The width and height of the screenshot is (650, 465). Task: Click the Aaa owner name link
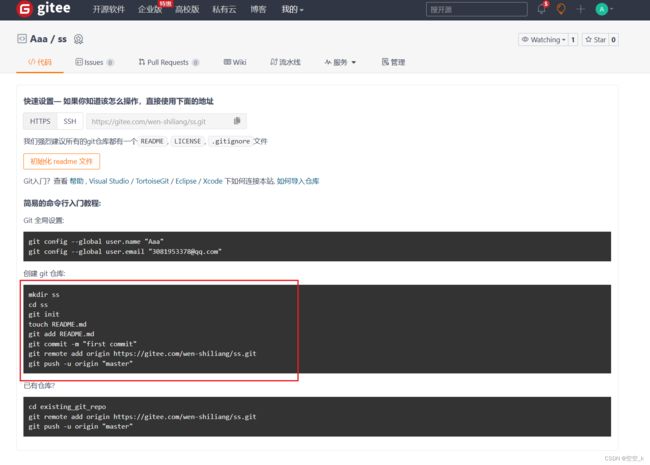[x=39, y=39]
